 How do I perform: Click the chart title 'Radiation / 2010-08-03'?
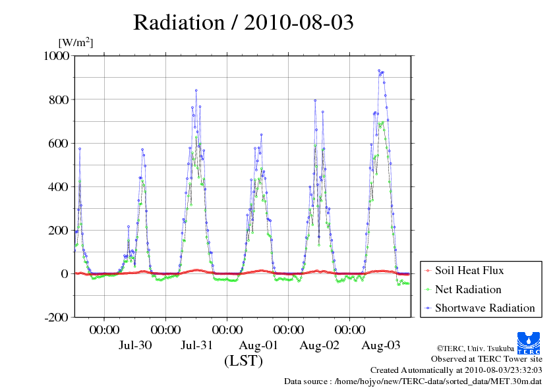click(x=243, y=22)
